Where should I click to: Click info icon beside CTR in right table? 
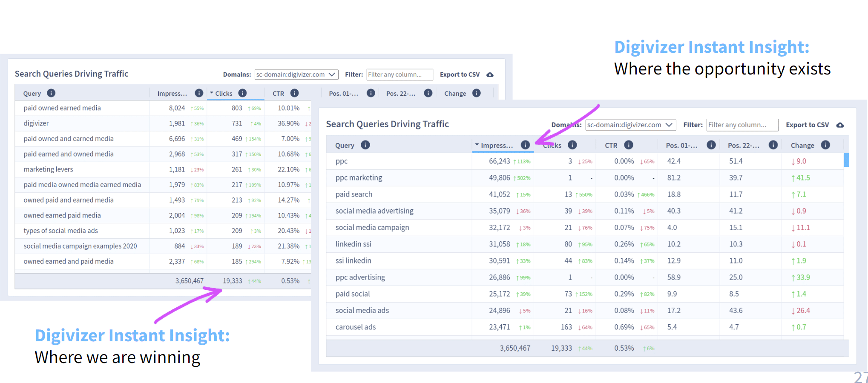coord(629,145)
